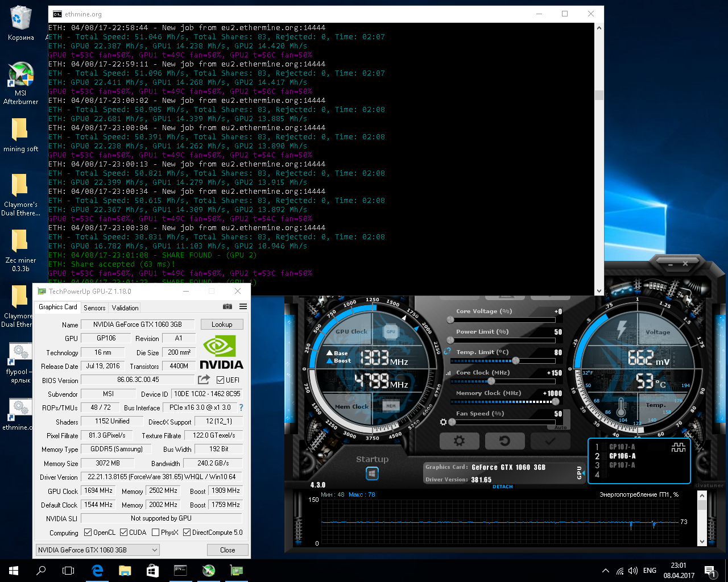Open Windows Store taskbar icon
This screenshot has width=728, height=582.
point(152,571)
